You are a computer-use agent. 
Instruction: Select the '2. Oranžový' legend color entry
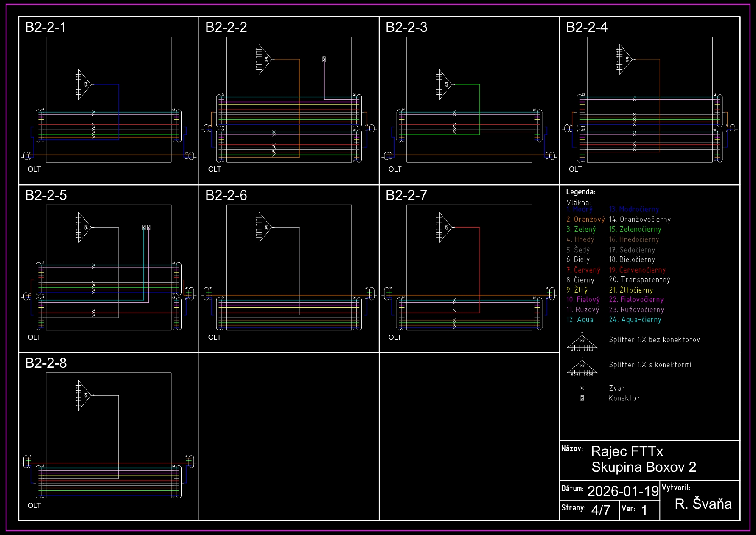point(585,220)
